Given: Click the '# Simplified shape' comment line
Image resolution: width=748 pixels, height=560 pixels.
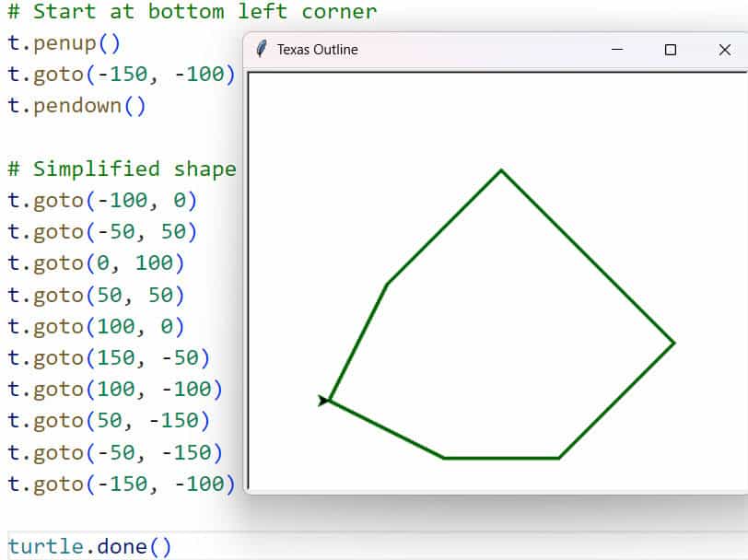Looking at the screenshot, I should (122, 169).
